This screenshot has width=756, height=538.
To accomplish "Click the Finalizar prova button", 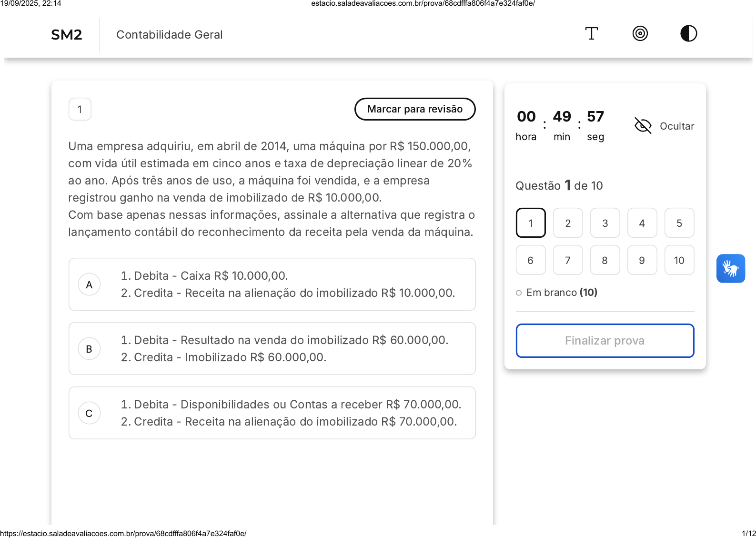I will click(x=605, y=341).
